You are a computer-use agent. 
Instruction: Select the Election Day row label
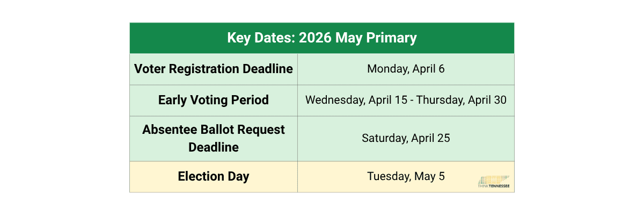[214, 177]
